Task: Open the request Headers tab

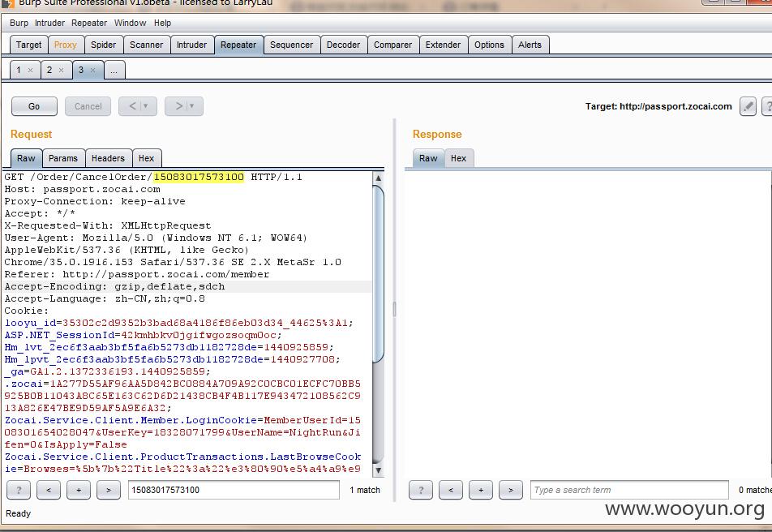Action: (108, 158)
